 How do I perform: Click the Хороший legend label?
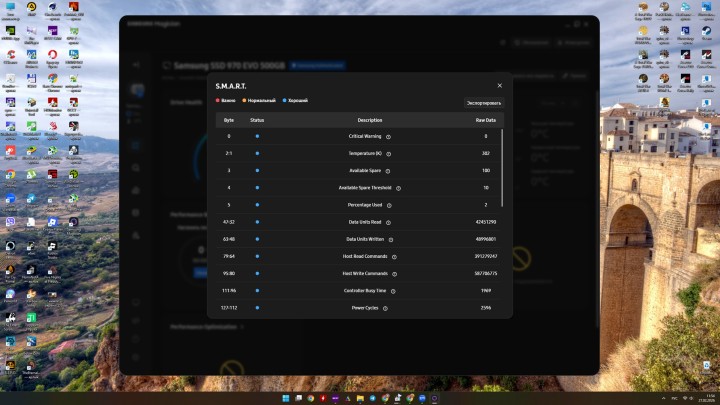(x=298, y=100)
